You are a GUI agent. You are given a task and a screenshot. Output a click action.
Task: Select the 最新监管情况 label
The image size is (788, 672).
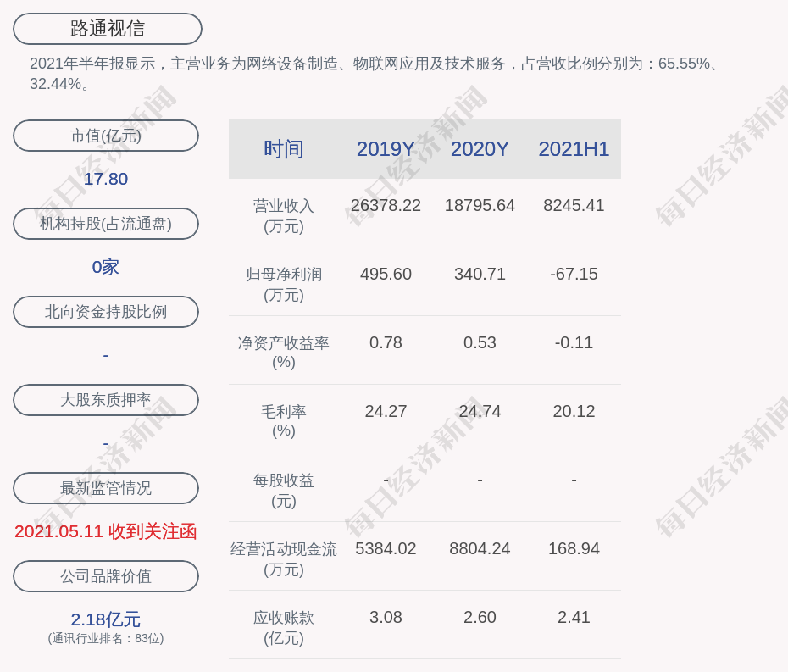tap(106, 488)
